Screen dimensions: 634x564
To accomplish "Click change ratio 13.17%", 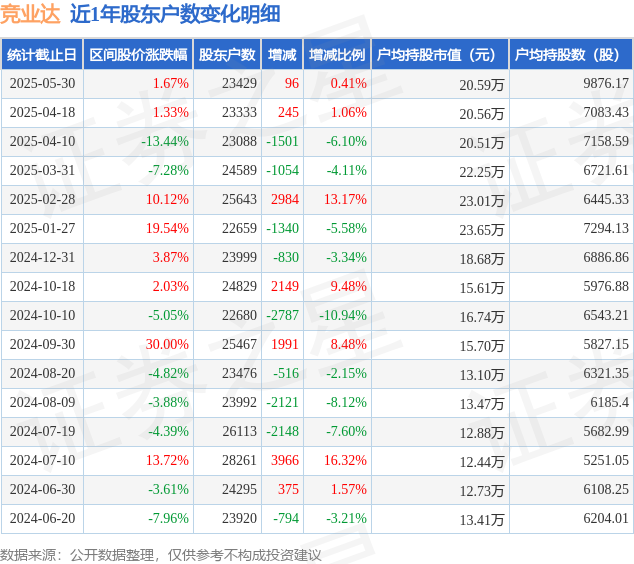I will [x=345, y=199].
